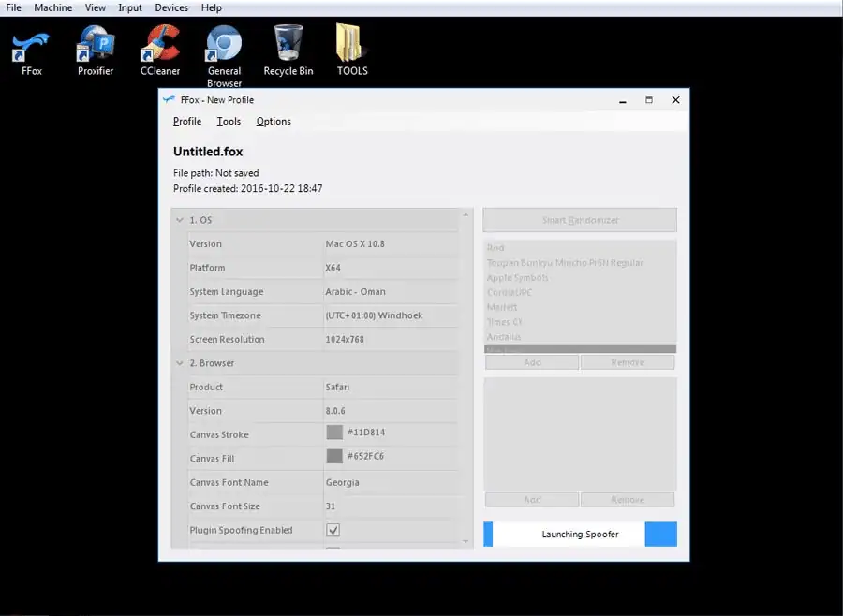843x616 pixels.
Task: Open the FFox desktop shortcut
Action: tap(32, 48)
